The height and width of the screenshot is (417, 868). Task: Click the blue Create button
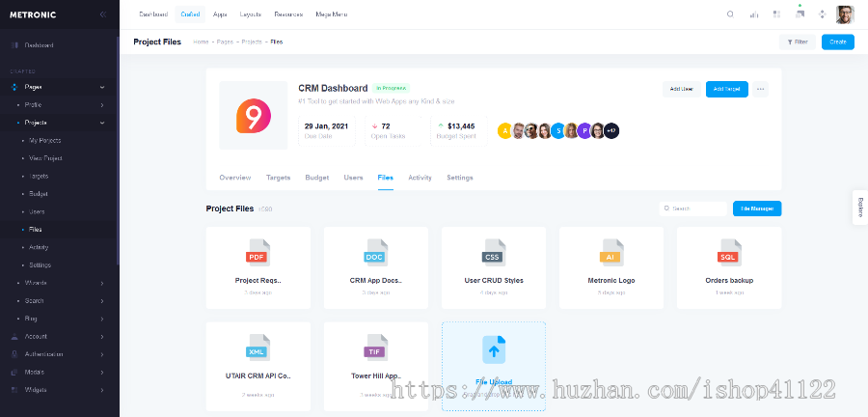[x=837, y=42]
